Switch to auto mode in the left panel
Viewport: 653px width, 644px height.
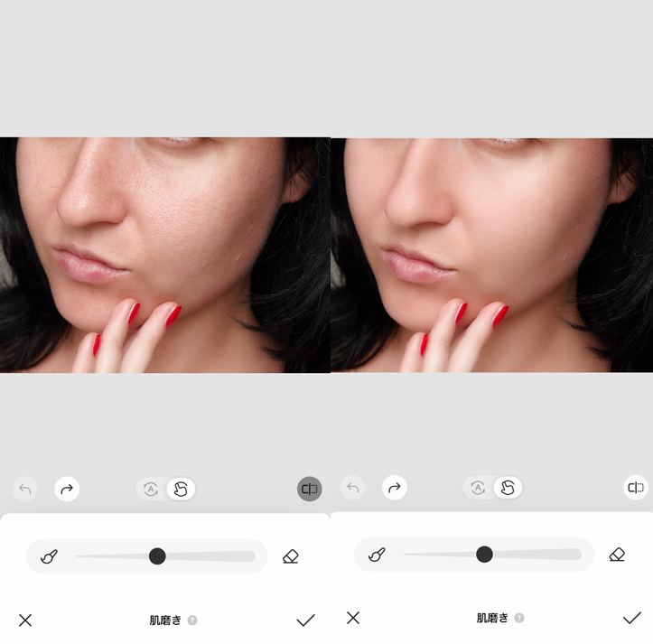[151, 489]
